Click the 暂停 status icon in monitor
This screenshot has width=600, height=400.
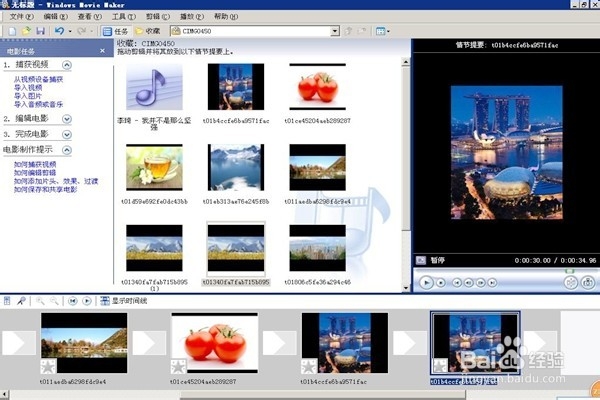421,260
